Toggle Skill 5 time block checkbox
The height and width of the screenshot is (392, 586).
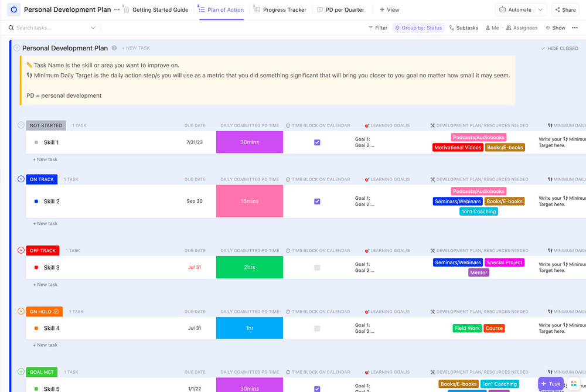pyautogui.click(x=317, y=389)
